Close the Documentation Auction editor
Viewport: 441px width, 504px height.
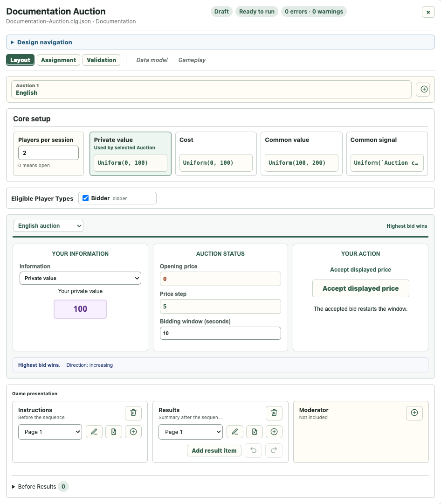[428, 12]
